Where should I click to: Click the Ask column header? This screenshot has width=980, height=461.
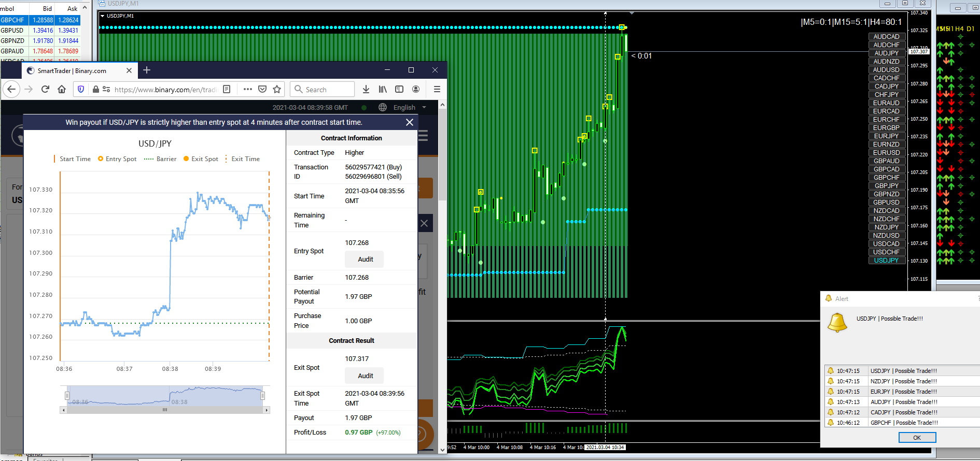pos(67,9)
